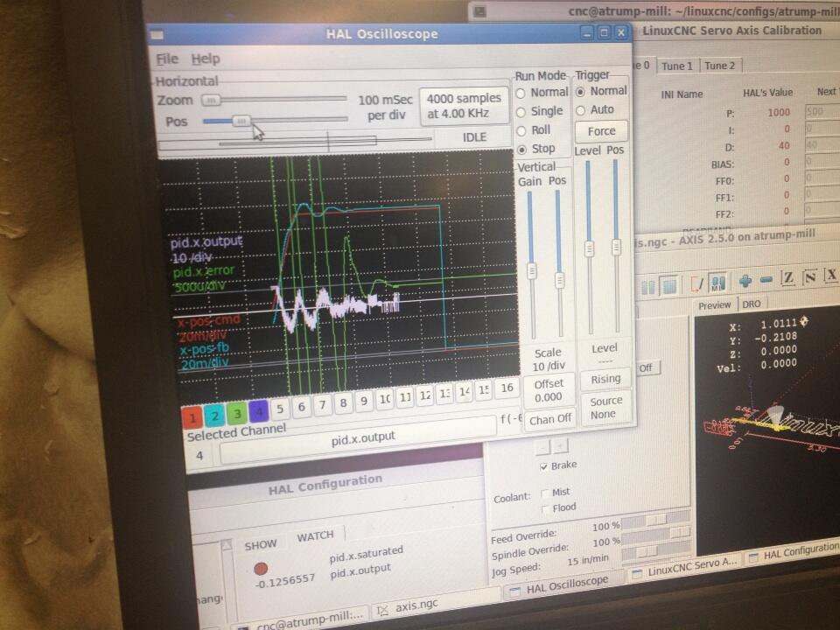The width and height of the screenshot is (840, 630).
Task: Switch to DRO tab in AXIS
Action: (x=751, y=304)
